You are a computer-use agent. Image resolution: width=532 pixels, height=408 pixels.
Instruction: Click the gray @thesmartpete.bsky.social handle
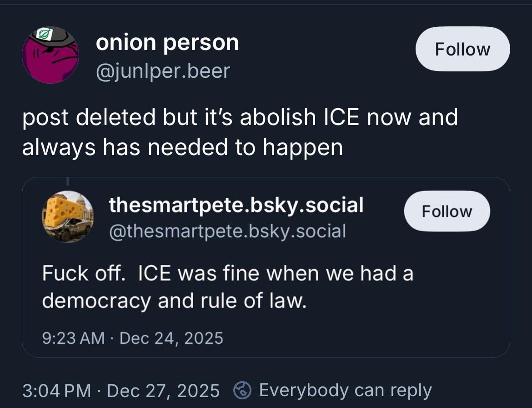(227, 231)
